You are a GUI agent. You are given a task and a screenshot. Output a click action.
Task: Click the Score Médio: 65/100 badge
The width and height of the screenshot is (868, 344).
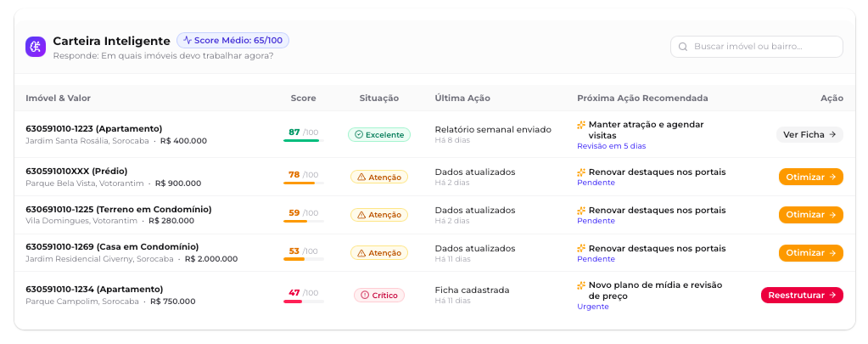coord(233,41)
